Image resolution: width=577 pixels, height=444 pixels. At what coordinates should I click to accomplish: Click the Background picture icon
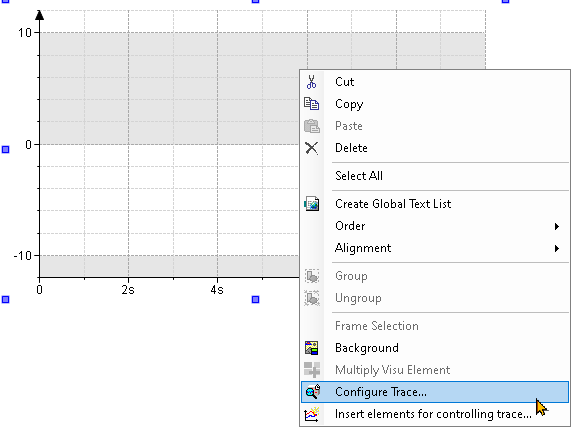point(311,348)
